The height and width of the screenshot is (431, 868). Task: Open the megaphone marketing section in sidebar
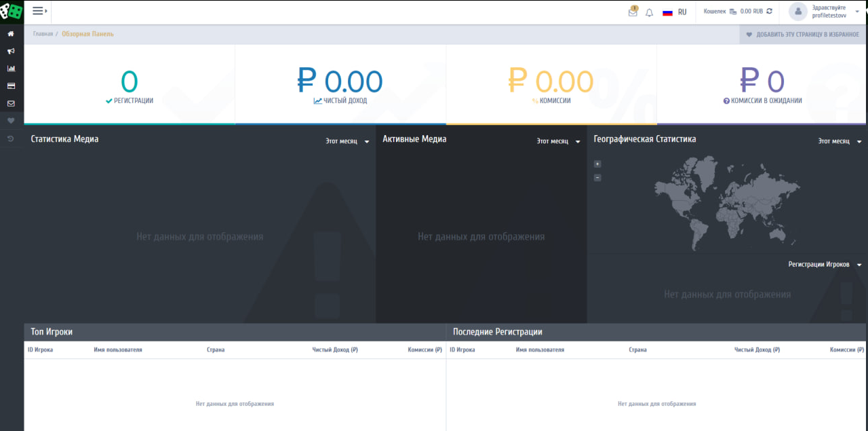[x=11, y=51]
